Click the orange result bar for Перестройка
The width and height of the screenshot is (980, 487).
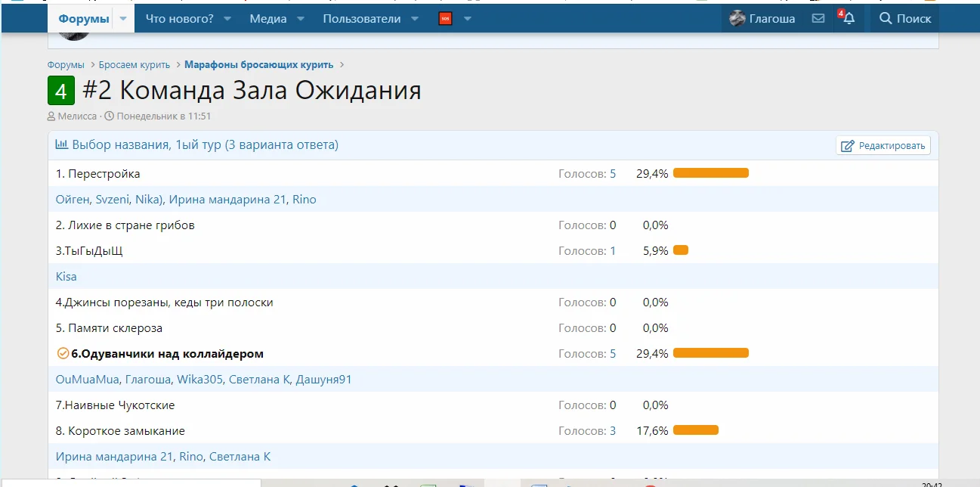[710, 173]
